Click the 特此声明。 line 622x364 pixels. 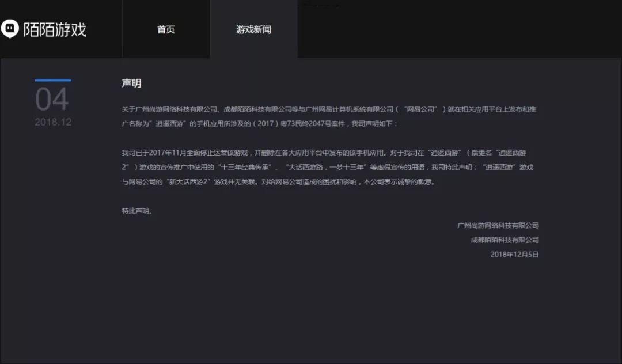(137, 211)
